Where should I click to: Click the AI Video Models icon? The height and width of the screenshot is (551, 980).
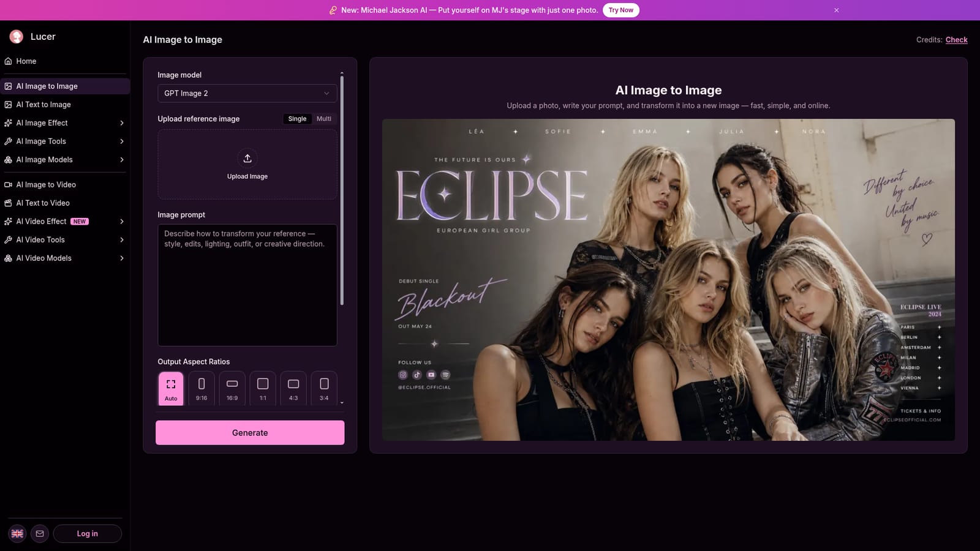point(8,258)
